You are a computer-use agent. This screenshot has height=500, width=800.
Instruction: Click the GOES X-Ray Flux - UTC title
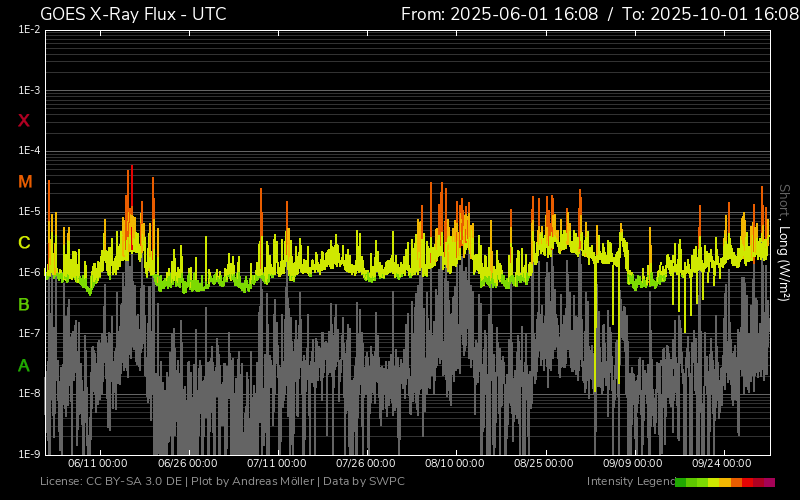(133, 14)
